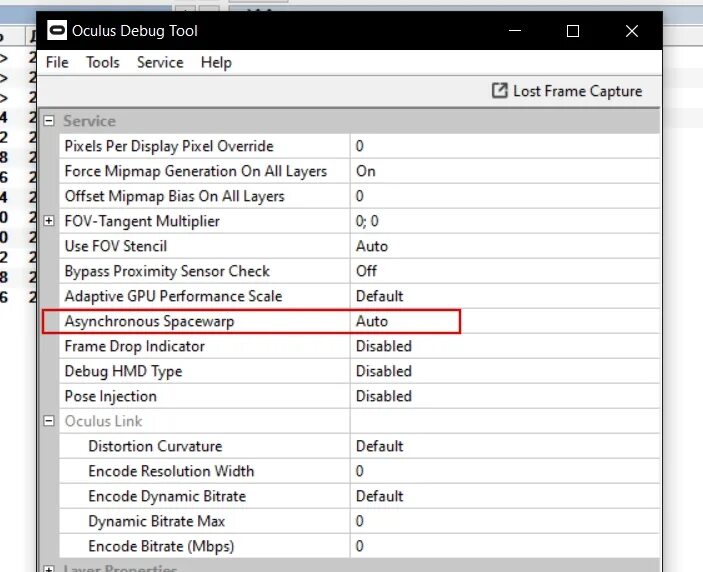Select 'Pixels Per Display Pixel Override' label
The width and height of the screenshot is (703, 572).
(x=169, y=146)
